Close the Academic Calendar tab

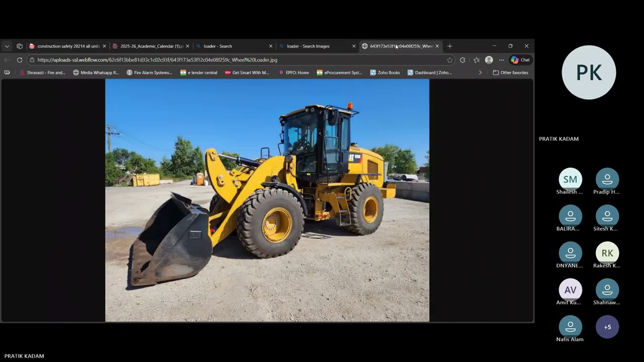click(188, 46)
